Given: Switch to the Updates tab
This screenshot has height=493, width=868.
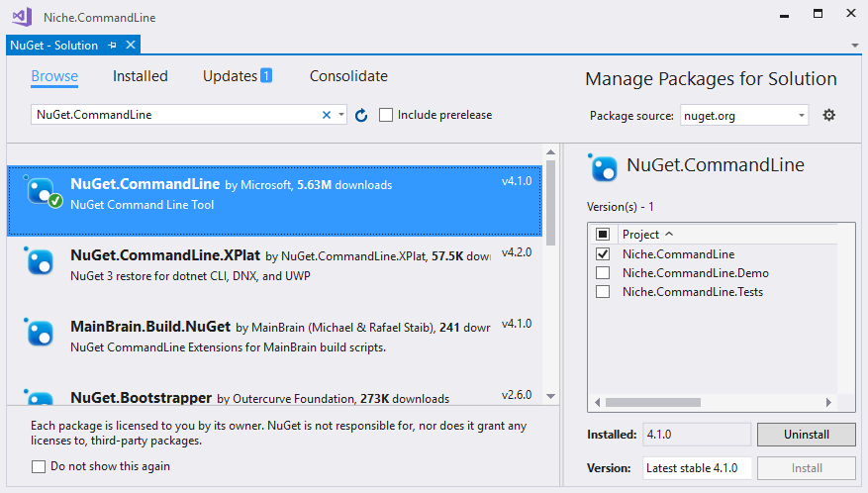Looking at the screenshot, I should (237, 76).
